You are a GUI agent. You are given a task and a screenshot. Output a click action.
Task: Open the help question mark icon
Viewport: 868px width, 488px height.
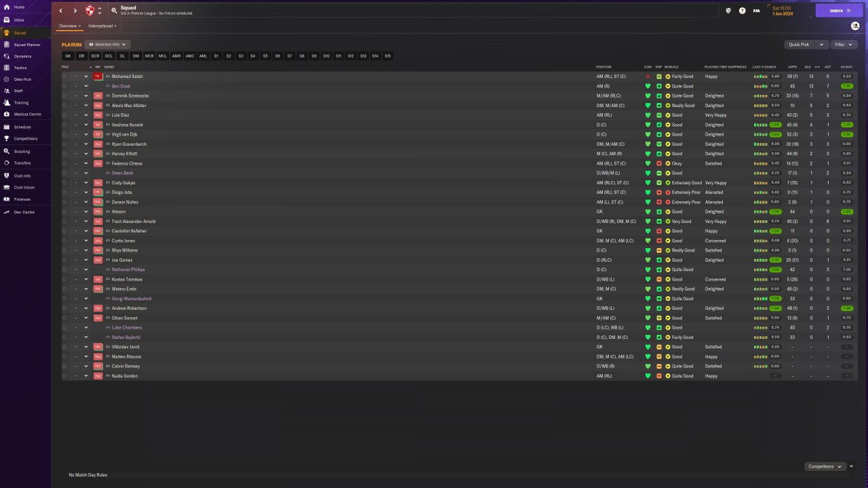click(x=743, y=11)
